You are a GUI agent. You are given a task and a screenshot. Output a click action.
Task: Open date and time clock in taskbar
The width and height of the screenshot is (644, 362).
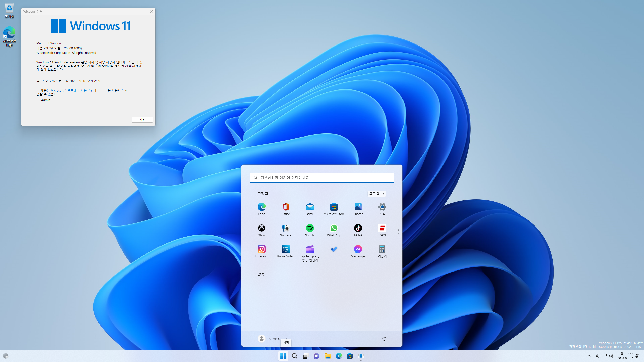coord(625,356)
